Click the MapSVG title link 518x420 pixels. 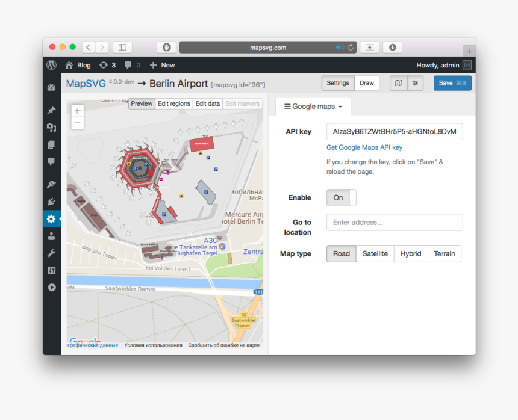point(86,84)
